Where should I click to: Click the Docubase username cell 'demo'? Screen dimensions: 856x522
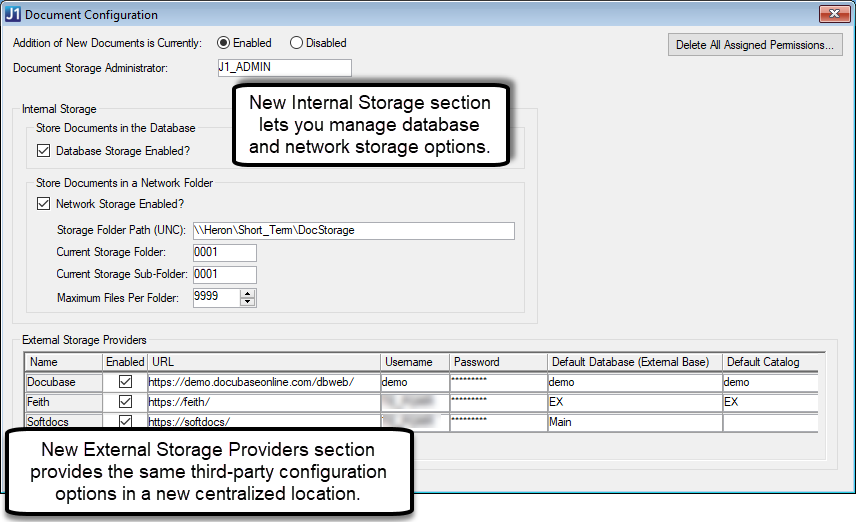[x=415, y=382]
